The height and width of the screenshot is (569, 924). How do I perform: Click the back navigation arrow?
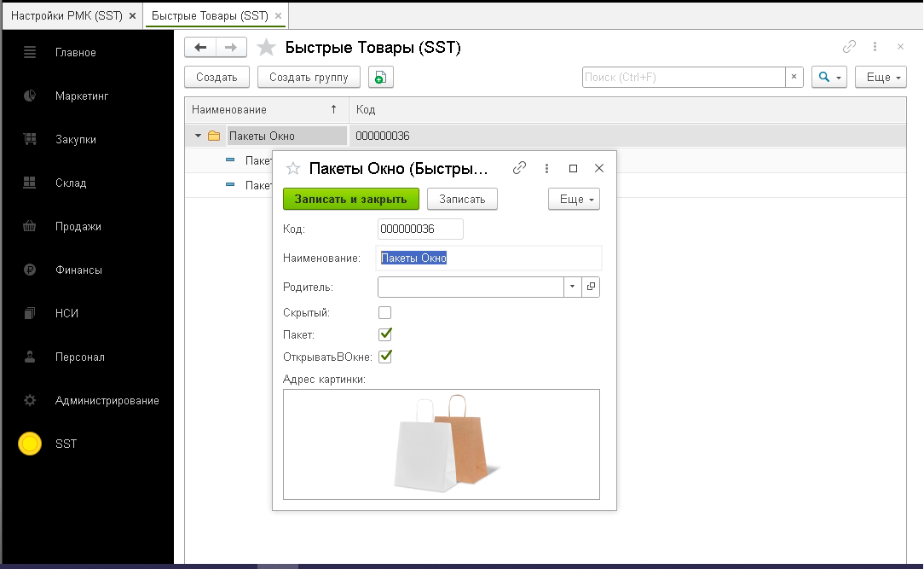200,48
